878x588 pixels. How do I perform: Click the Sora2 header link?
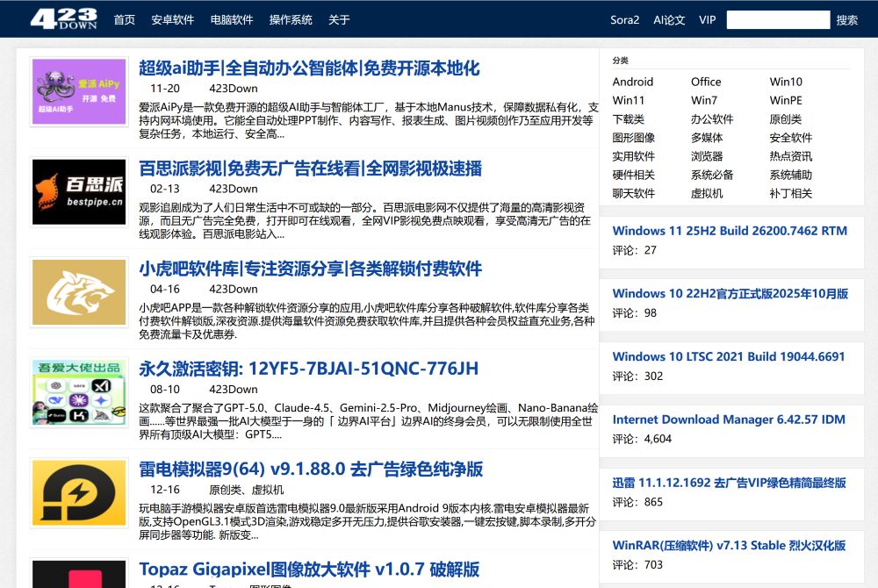tap(625, 19)
